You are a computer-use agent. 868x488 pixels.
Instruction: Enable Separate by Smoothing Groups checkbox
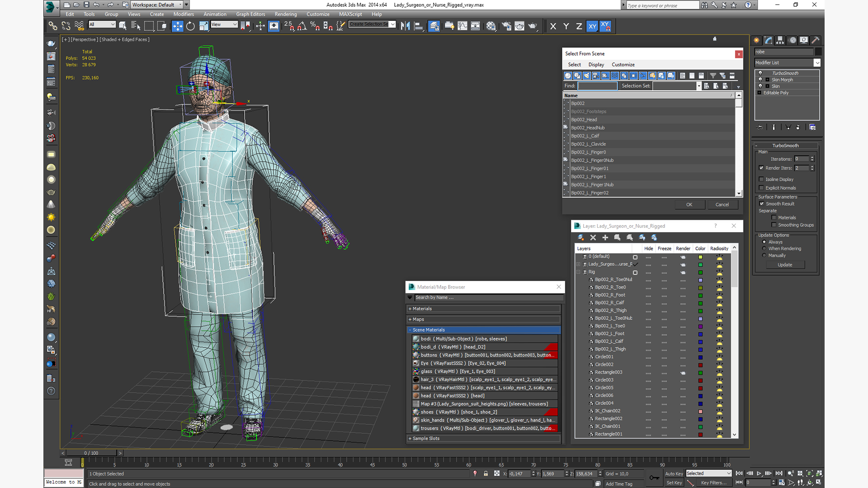[774, 225]
